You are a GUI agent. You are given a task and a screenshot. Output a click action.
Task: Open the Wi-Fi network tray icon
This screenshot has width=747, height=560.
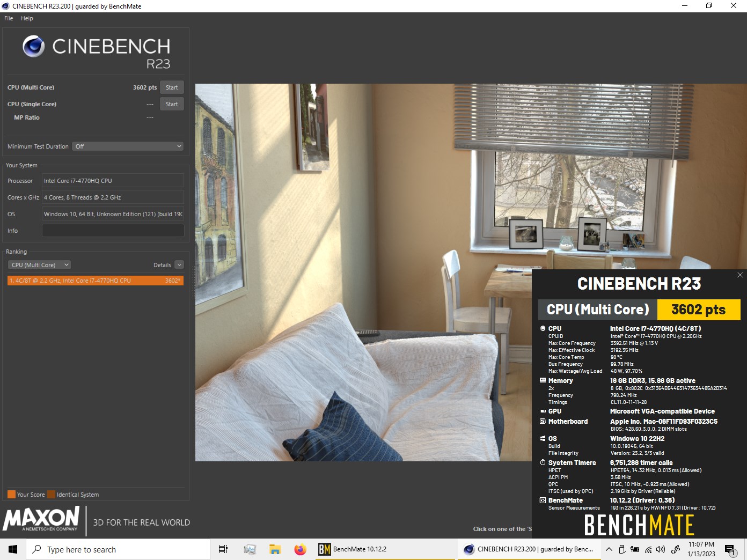click(648, 549)
